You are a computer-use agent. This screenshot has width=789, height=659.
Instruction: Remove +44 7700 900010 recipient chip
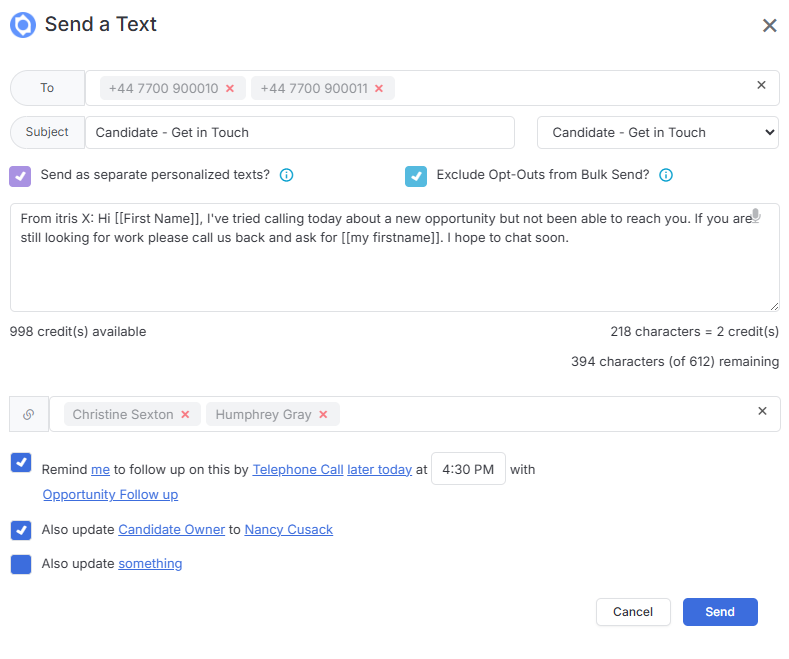click(230, 89)
